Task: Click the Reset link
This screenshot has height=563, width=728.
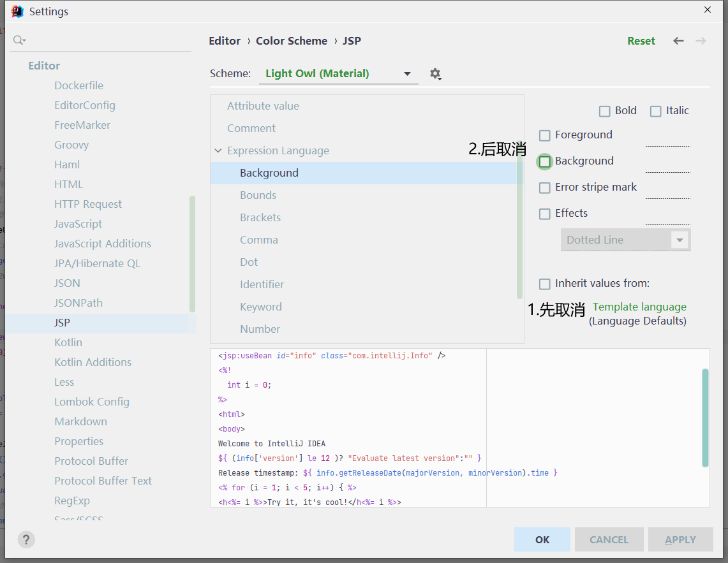Action: tap(641, 41)
